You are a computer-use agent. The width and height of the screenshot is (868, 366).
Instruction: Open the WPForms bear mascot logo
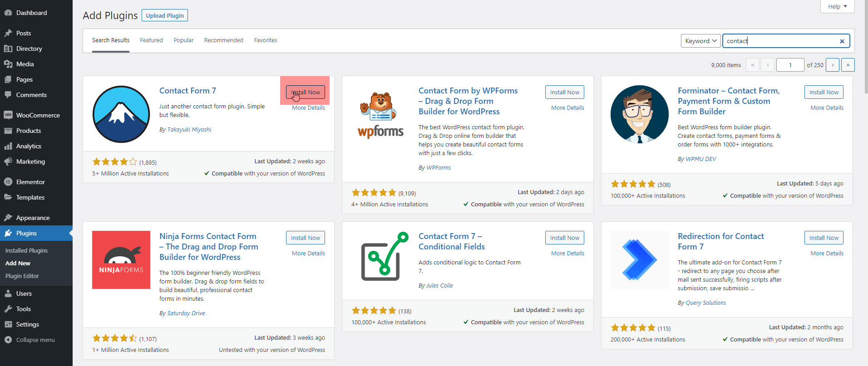point(380,114)
